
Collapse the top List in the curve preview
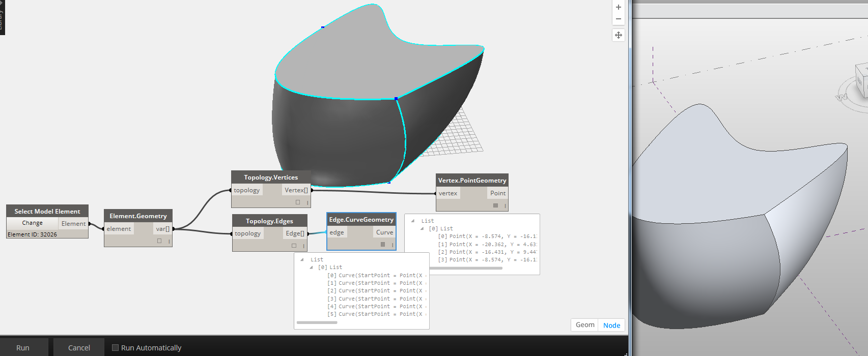pyautogui.click(x=302, y=260)
